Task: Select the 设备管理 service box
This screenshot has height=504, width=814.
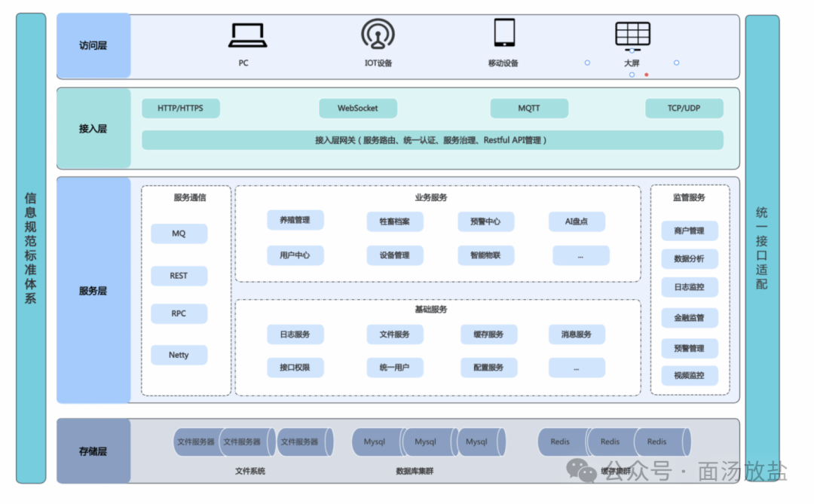Action: click(x=394, y=255)
